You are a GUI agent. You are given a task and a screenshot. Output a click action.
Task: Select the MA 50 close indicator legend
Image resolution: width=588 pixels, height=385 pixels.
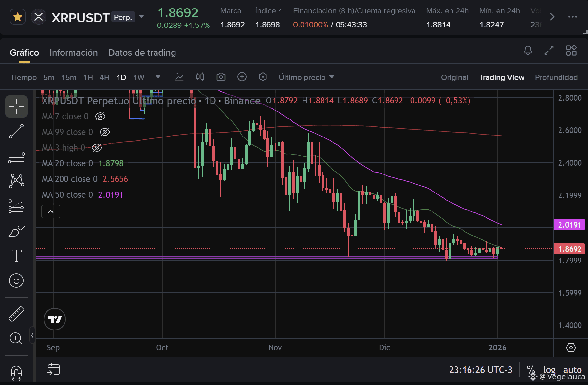click(83, 195)
